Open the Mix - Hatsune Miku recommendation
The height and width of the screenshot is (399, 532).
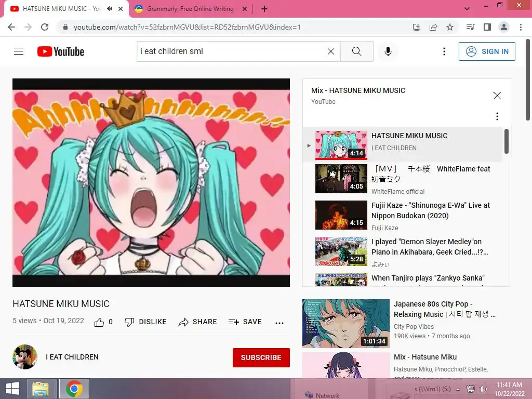point(425,357)
